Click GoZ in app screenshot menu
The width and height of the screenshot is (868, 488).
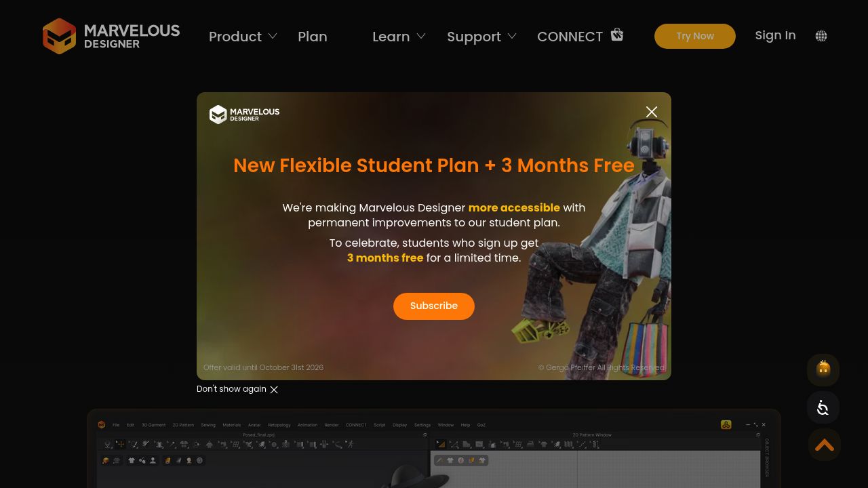pyautogui.click(x=481, y=425)
